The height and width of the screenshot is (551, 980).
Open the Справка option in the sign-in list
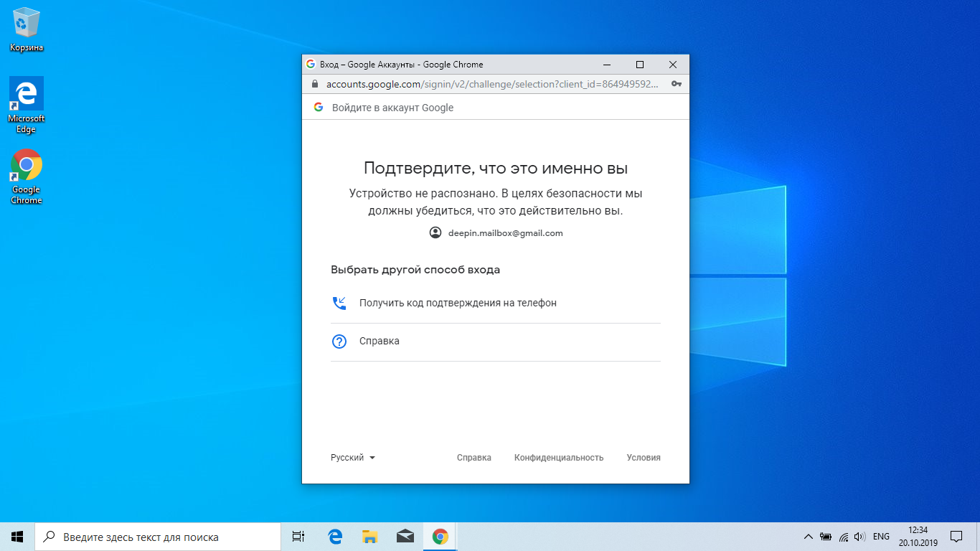[x=496, y=342]
